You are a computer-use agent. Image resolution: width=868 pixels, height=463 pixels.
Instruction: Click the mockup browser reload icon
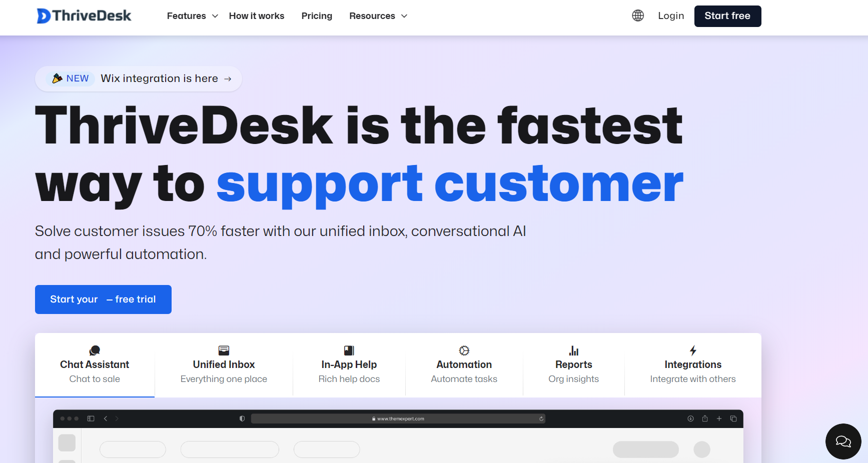click(x=541, y=419)
